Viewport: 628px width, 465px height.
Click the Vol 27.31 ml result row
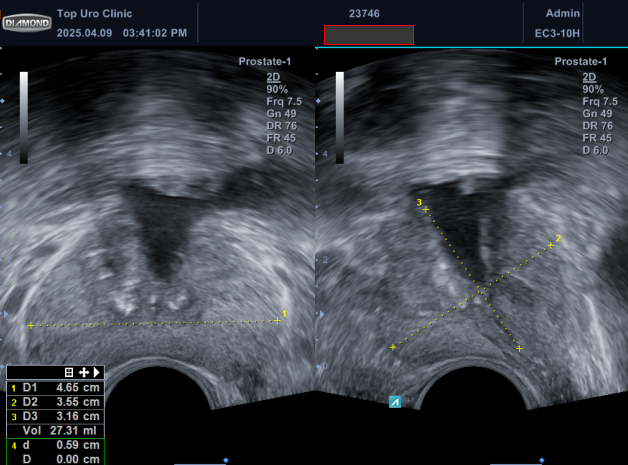pos(55,431)
